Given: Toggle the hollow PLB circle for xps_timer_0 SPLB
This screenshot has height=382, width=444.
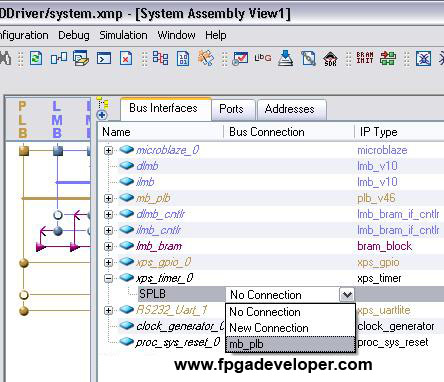Looking at the screenshot, I should coord(24,295).
